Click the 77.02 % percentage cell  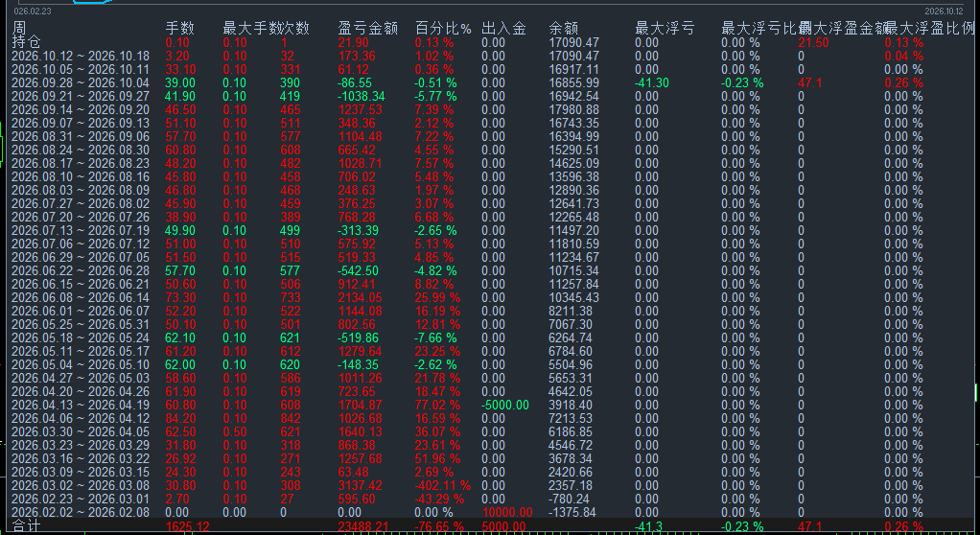pos(437,406)
